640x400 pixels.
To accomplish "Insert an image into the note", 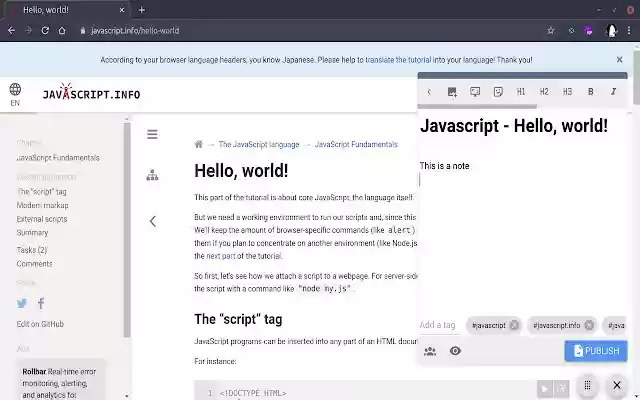I will tap(452, 92).
